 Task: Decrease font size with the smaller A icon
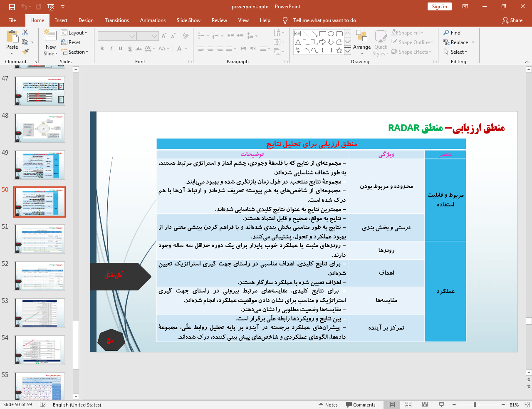(173, 36)
